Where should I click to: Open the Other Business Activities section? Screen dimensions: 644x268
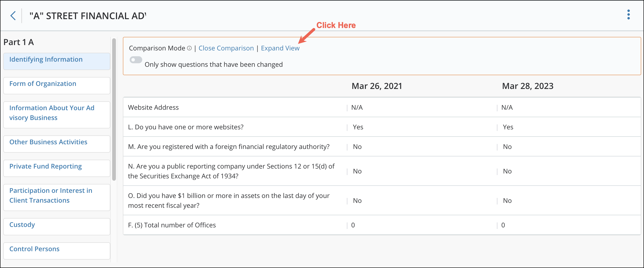coord(48,142)
